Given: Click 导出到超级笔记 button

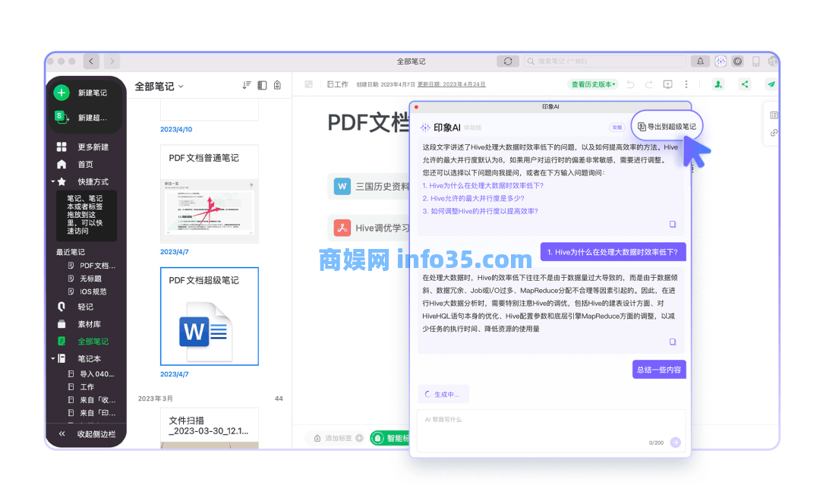Looking at the screenshot, I should coord(667,126).
